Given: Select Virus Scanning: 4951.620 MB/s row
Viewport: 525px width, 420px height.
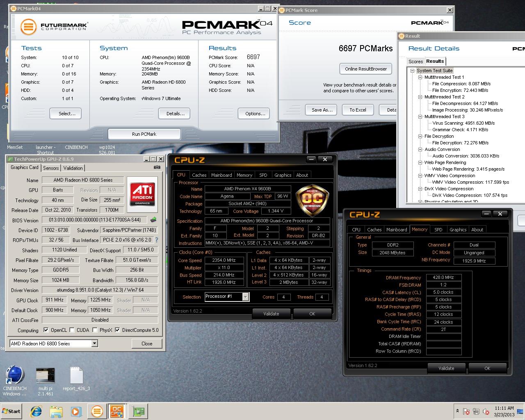Looking at the screenshot, I should [463, 123].
